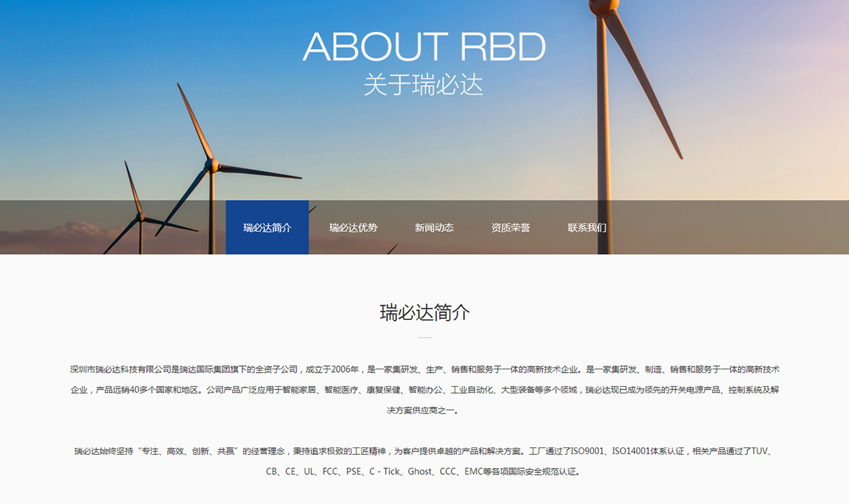
Task: Select the 新闻动态 tab
Action: pyautogui.click(x=434, y=227)
